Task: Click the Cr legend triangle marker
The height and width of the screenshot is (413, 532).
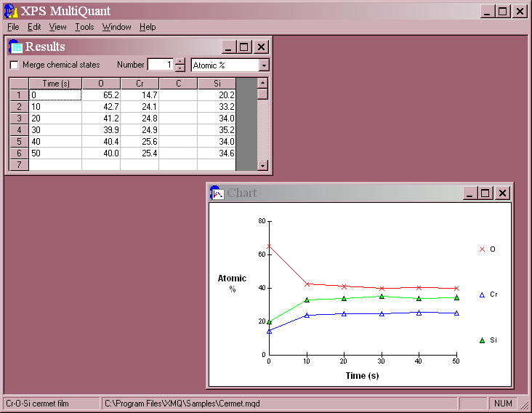Action: tap(482, 294)
